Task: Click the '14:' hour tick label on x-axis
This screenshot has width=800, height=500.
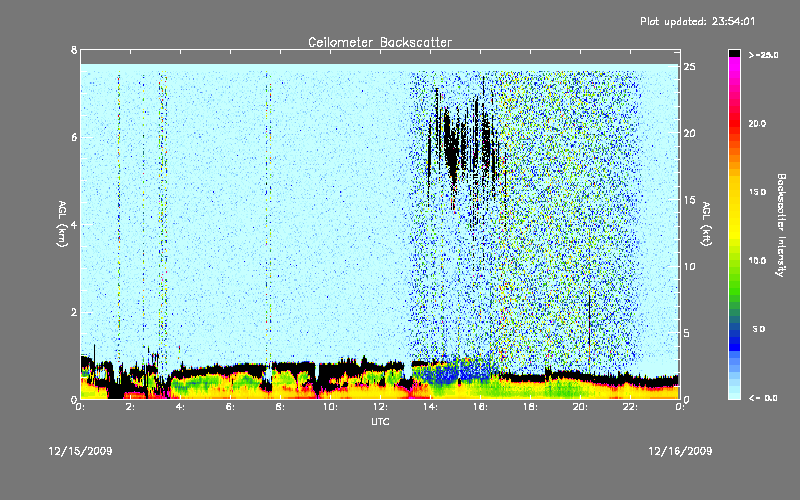Action: [x=430, y=407]
